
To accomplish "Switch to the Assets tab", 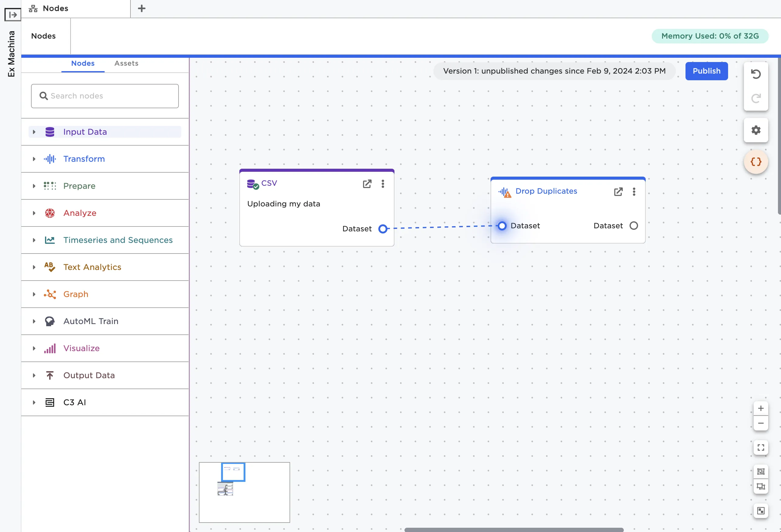I will point(126,63).
